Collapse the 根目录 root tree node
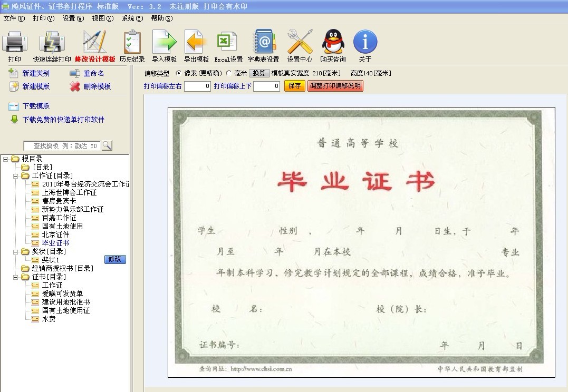Viewport: 568px width, 392px height. pyautogui.click(x=5, y=159)
